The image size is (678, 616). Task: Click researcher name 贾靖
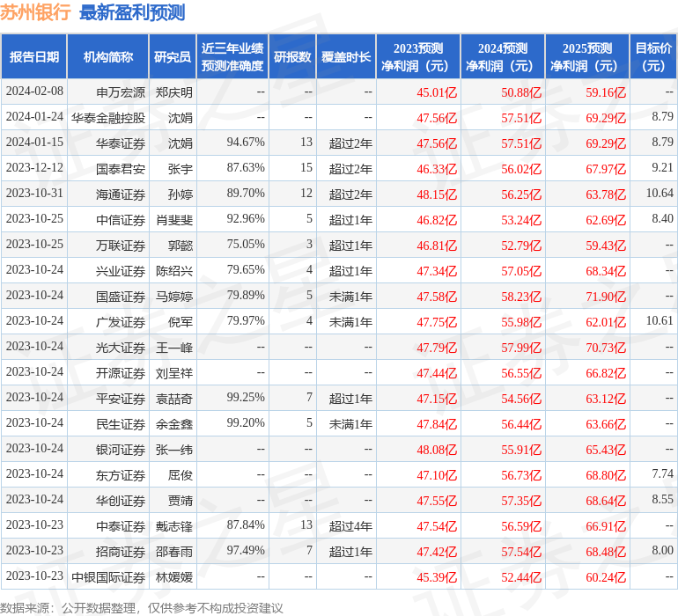(x=181, y=500)
